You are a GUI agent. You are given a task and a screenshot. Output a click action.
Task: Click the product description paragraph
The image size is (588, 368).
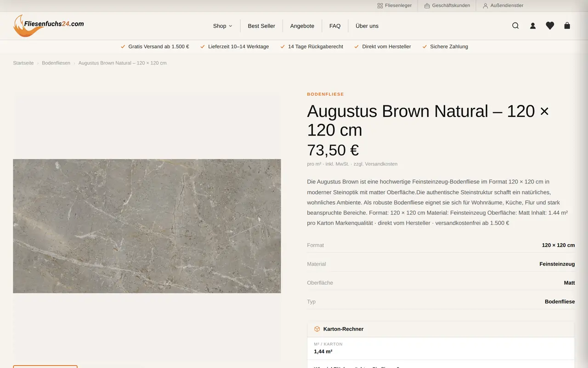(437, 202)
